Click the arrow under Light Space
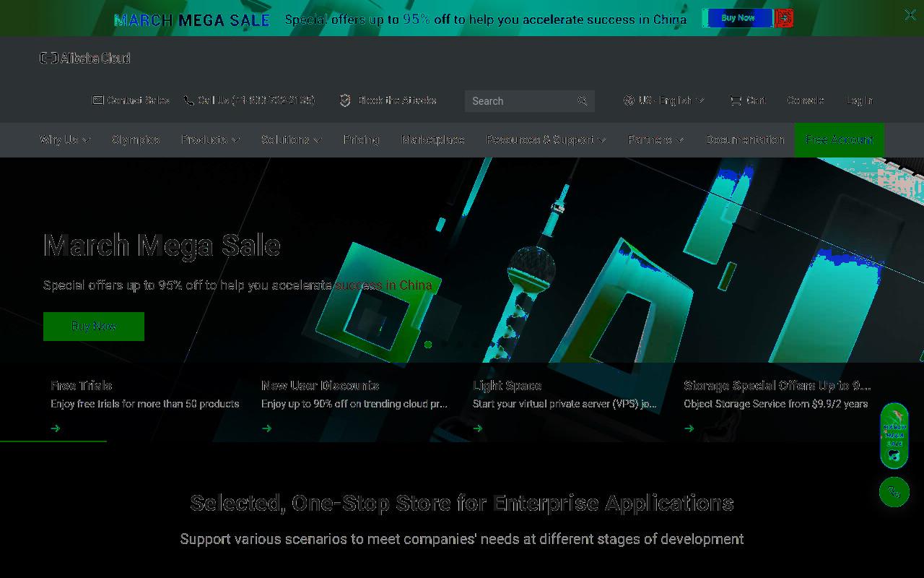The height and width of the screenshot is (578, 924). click(478, 428)
